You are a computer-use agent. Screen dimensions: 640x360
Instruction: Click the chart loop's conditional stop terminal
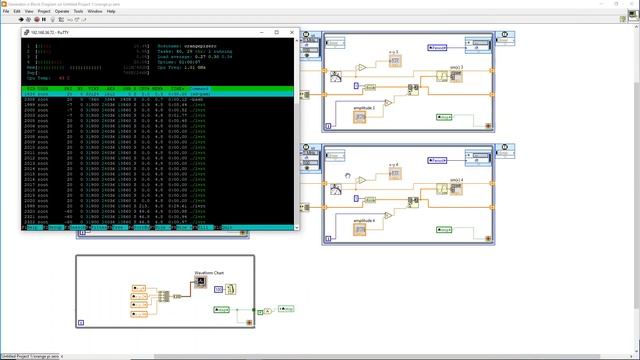click(249, 322)
